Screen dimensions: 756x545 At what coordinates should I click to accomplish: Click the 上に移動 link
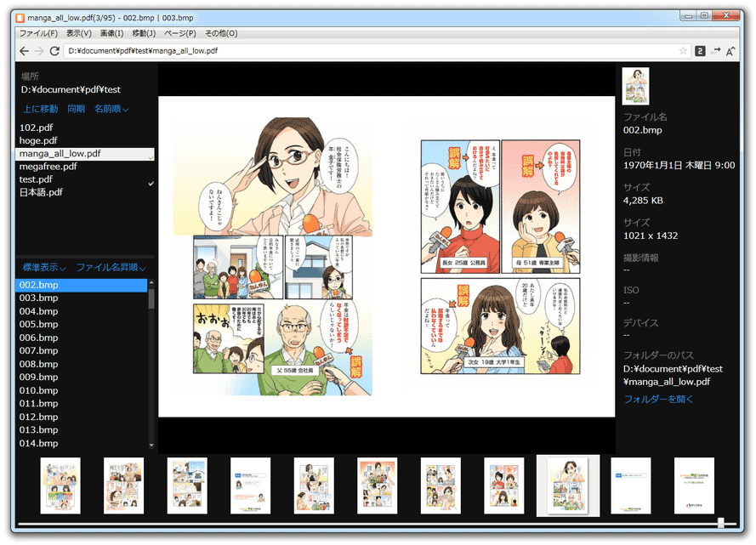click(x=41, y=109)
